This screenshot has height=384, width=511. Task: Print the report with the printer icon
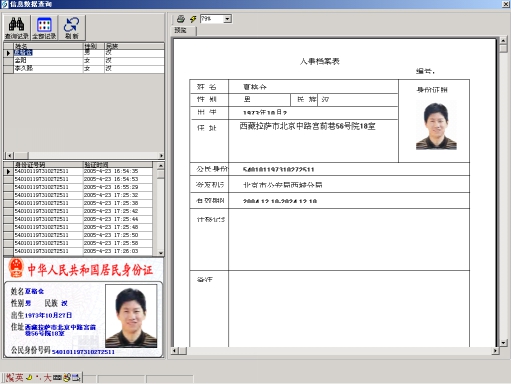click(181, 19)
